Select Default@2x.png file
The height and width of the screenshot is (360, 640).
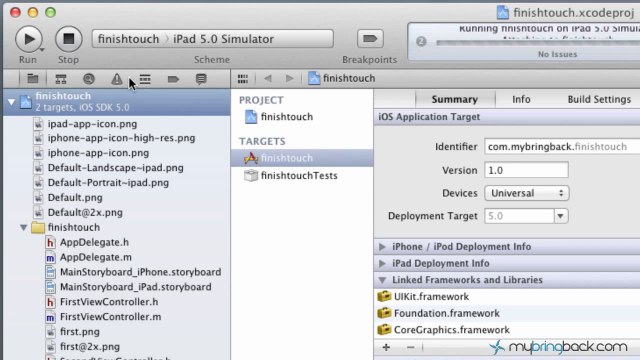click(x=85, y=212)
